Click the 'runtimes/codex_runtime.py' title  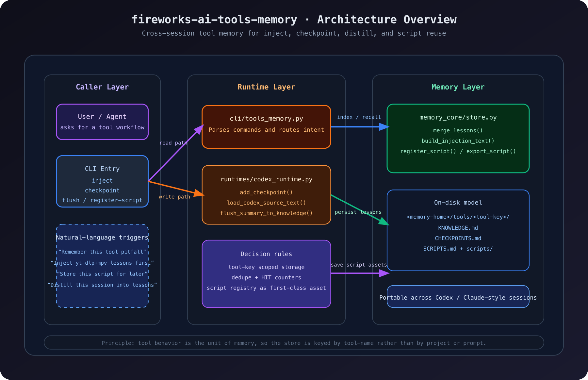pyautogui.click(x=266, y=179)
